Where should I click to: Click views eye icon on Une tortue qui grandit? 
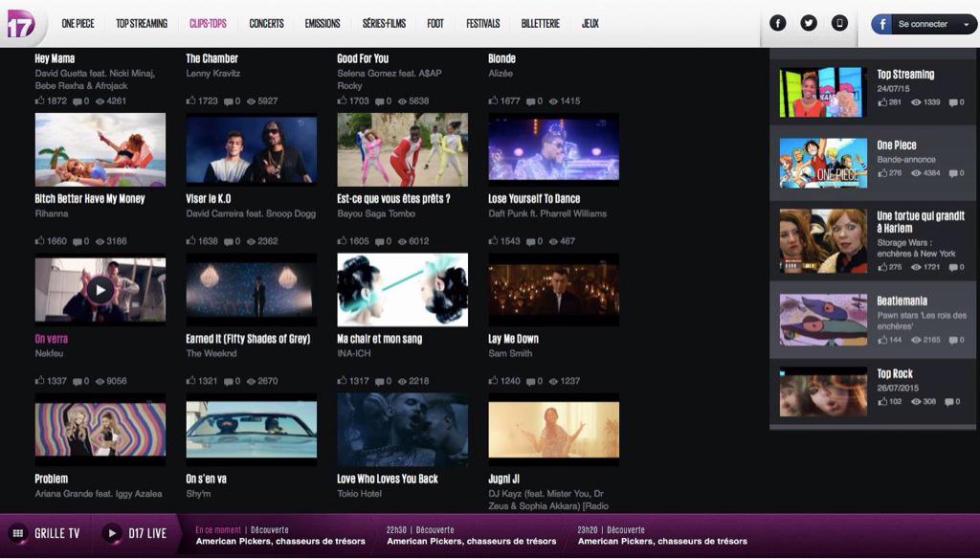(916, 267)
